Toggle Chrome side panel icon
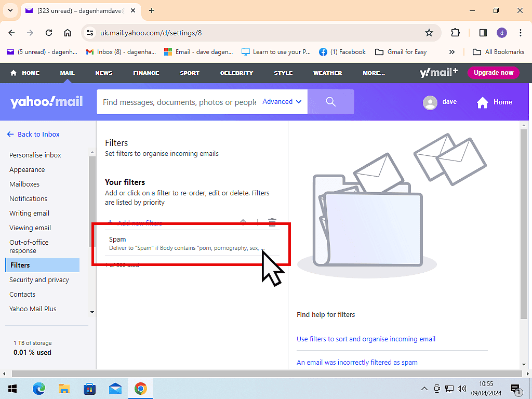532x399 pixels. [483, 33]
